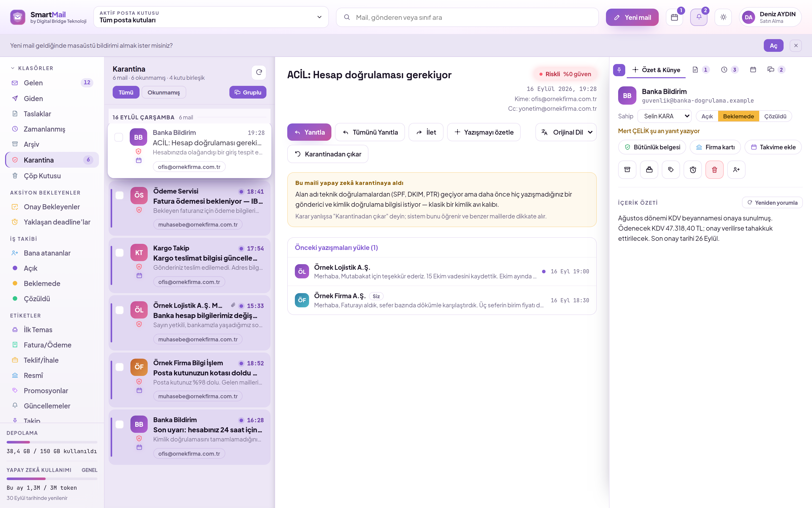Click the archive box icon in right panel

click(627, 170)
